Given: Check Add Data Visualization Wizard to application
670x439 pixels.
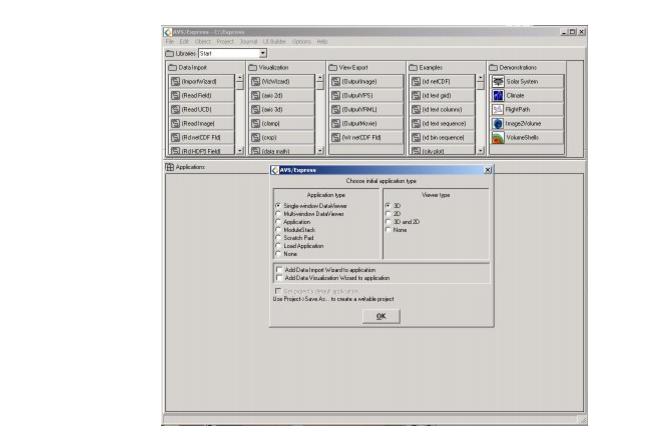Looking at the screenshot, I should pos(279,277).
